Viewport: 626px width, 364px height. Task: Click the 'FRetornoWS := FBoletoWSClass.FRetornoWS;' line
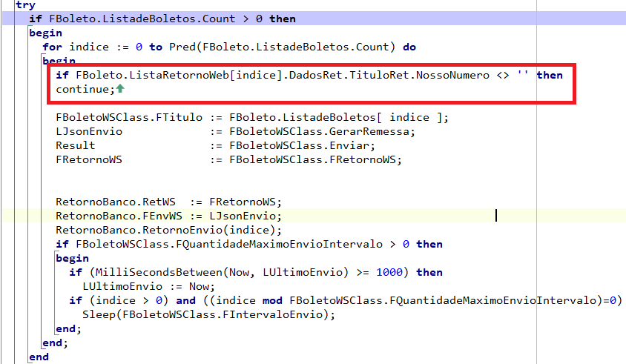228,159
